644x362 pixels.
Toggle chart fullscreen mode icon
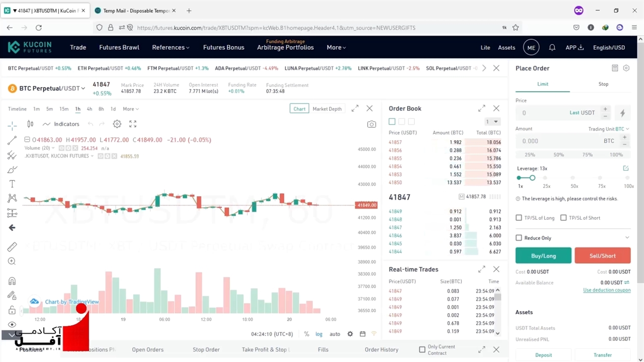coord(133,124)
